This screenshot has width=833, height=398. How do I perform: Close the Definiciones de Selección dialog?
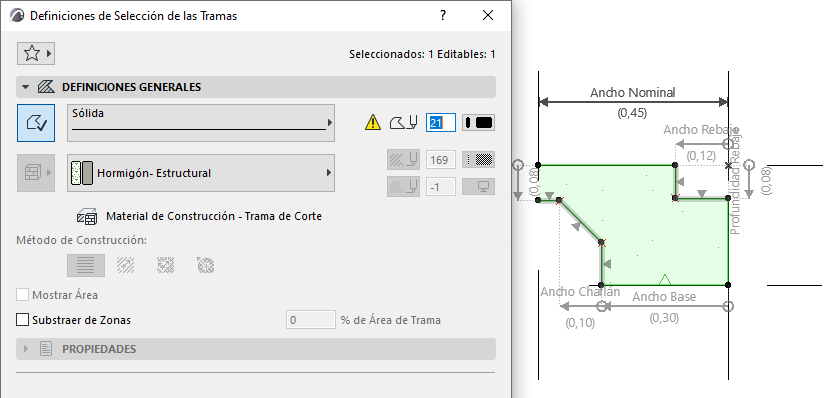point(488,15)
